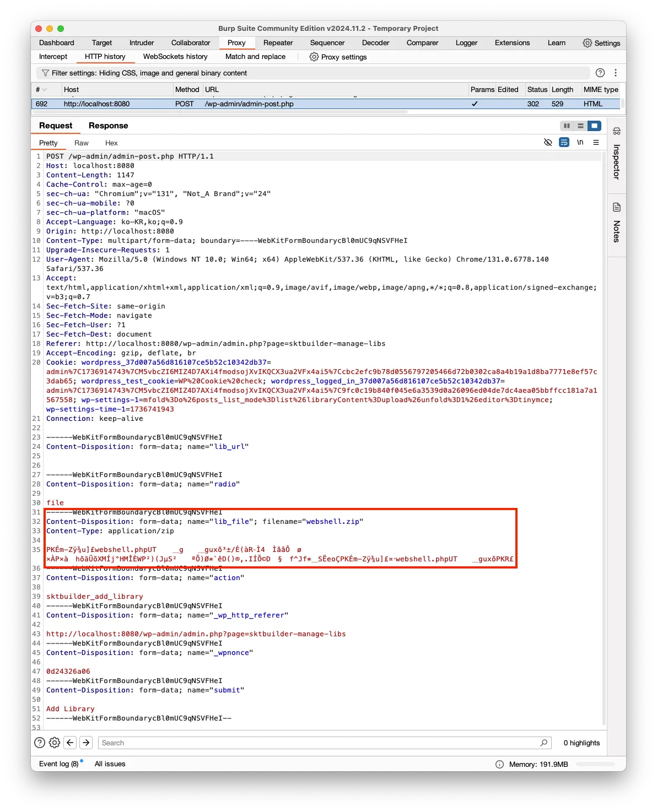Go to previous search match arrow

pyautogui.click(x=70, y=743)
